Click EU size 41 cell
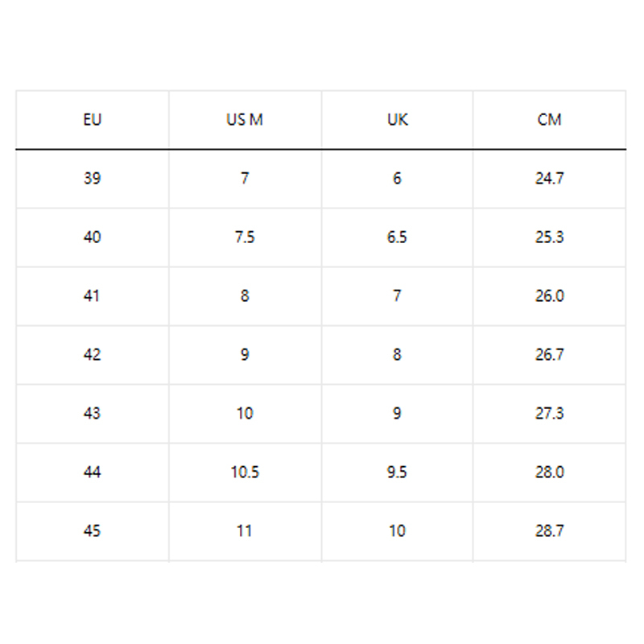This screenshot has height=644, width=644. (93, 296)
